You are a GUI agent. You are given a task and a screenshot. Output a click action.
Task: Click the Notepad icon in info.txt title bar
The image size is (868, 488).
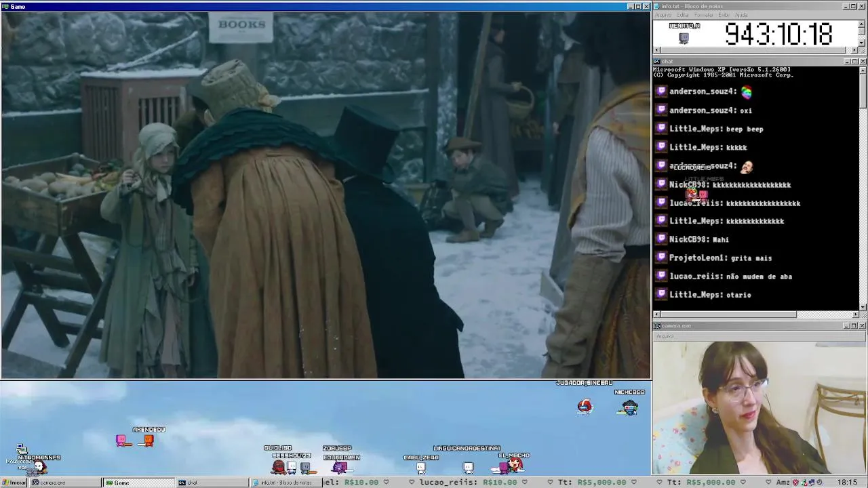pyautogui.click(x=657, y=6)
